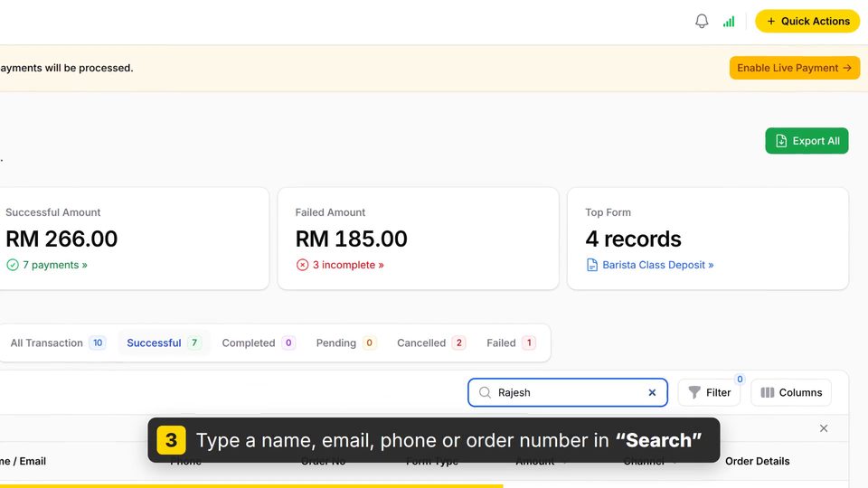
Task: Select the Failed tab
Action: 510,343
